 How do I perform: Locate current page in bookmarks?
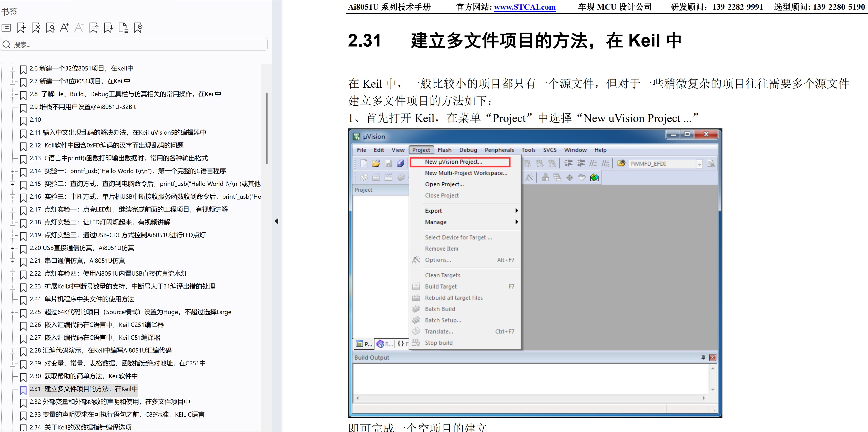(x=137, y=28)
